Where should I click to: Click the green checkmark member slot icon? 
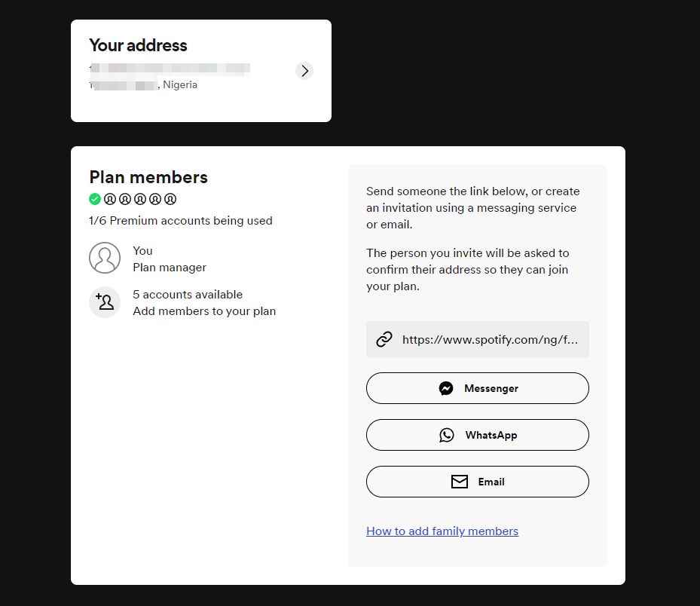(x=95, y=199)
